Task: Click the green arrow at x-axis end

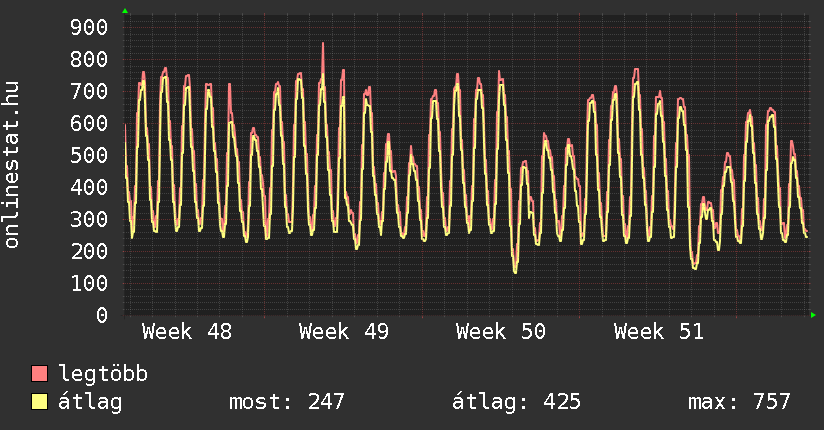Action: click(x=812, y=315)
